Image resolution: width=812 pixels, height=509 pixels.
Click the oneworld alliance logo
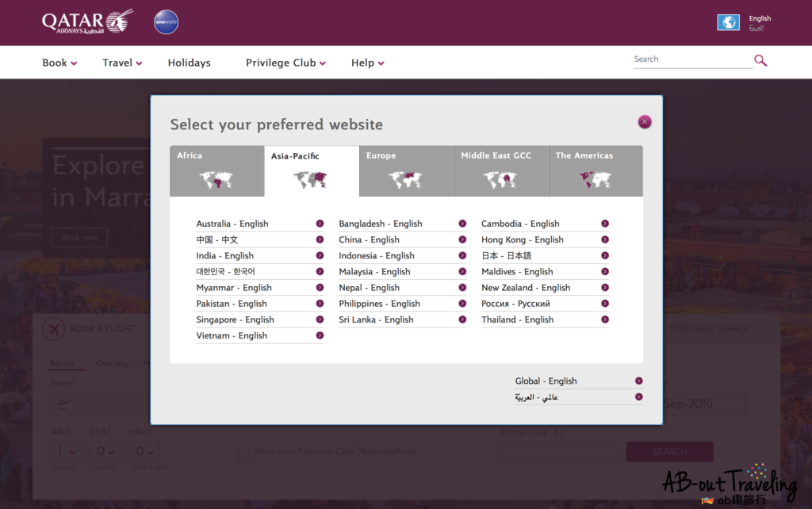tap(167, 22)
